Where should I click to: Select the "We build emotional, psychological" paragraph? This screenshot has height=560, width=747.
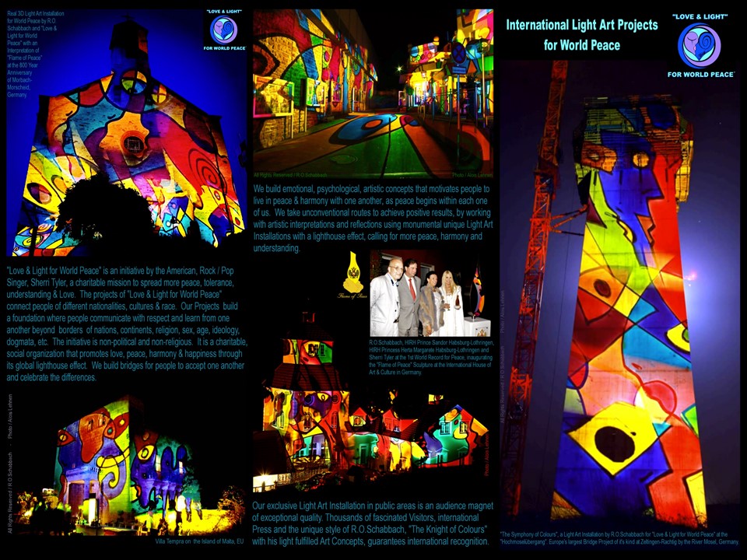[373, 218]
